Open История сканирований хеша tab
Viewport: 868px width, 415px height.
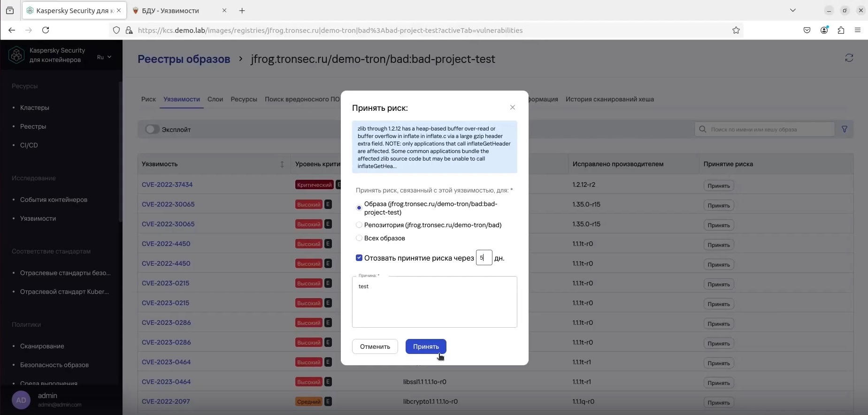click(609, 99)
